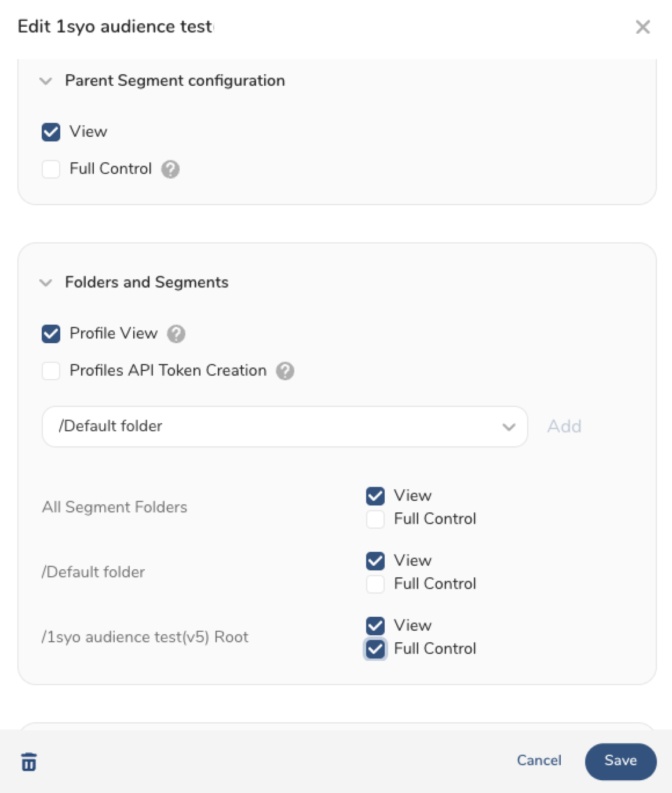Toggle the Profile View checkbox
The height and width of the screenshot is (793, 672).
click(51, 334)
